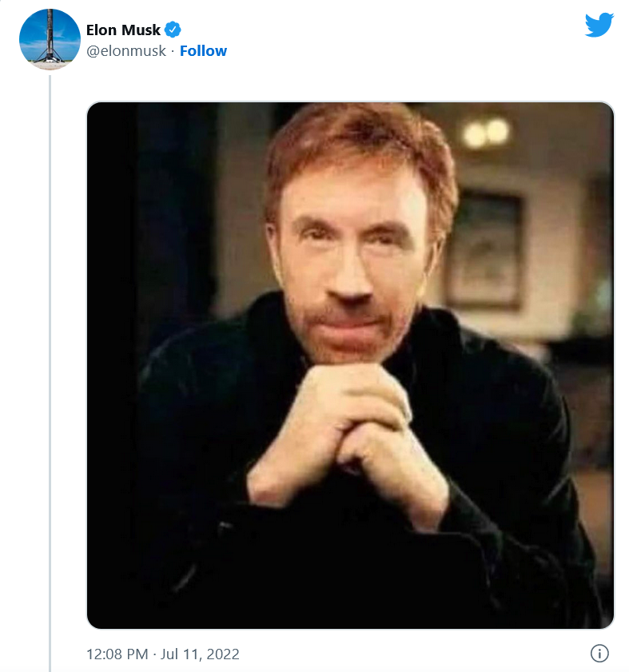Image resolution: width=629 pixels, height=672 pixels.
Task: Open the tweet info circle icon
Action: (x=599, y=653)
